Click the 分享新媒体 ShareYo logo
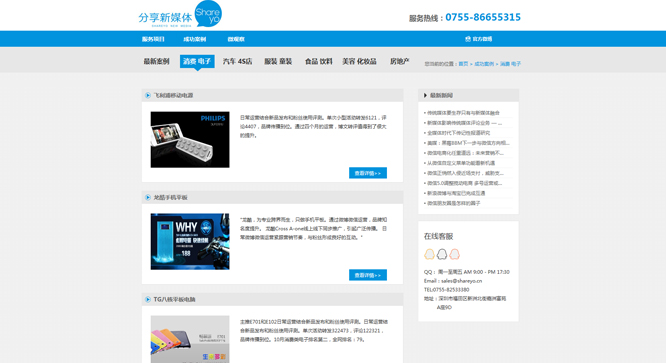Viewport: 666px width, 363px height. click(x=180, y=15)
